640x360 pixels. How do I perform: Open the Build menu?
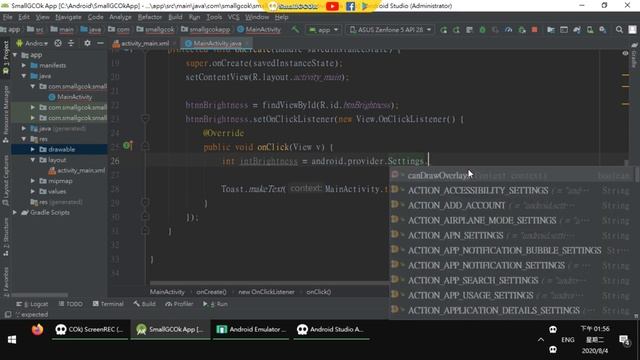[x=175, y=17]
